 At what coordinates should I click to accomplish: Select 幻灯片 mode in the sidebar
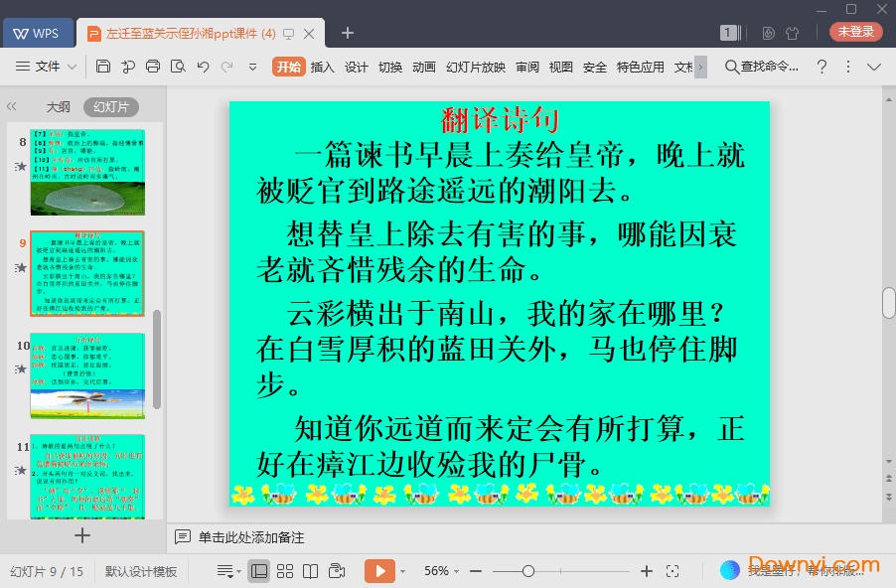pos(110,106)
